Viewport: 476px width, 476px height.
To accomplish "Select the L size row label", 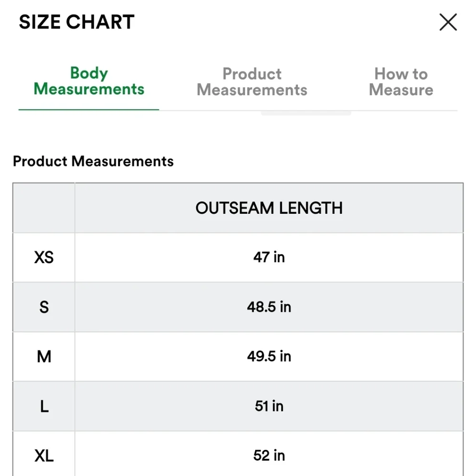I will pyautogui.click(x=44, y=406).
